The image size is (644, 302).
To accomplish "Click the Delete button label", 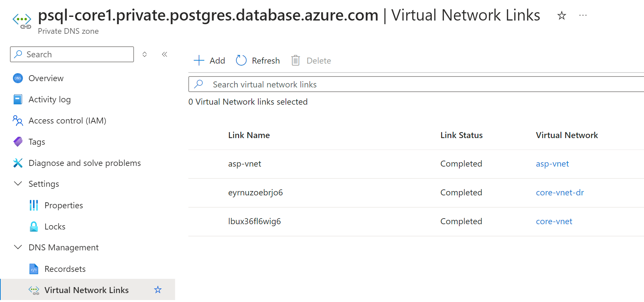I will point(319,61).
